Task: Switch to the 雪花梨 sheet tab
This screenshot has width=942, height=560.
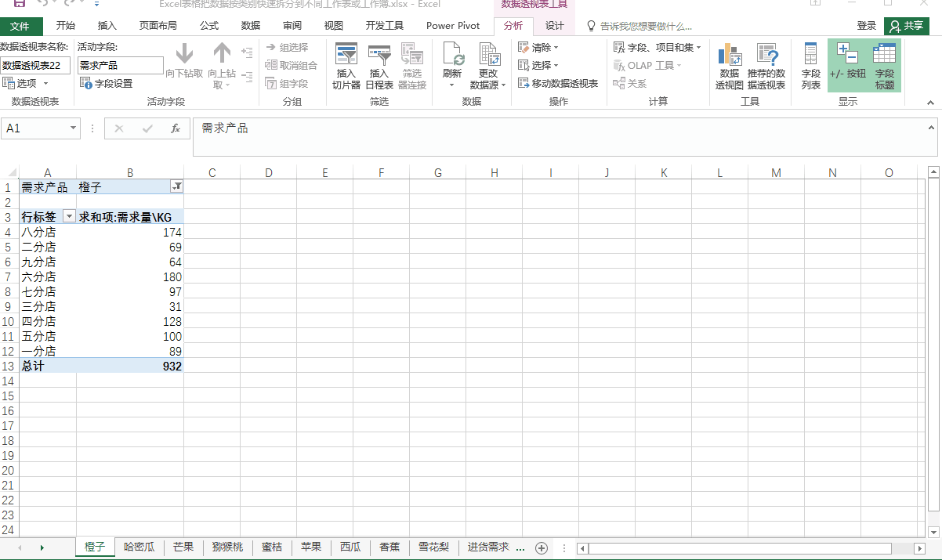Action: pyautogui.click(x=433, y=547)
